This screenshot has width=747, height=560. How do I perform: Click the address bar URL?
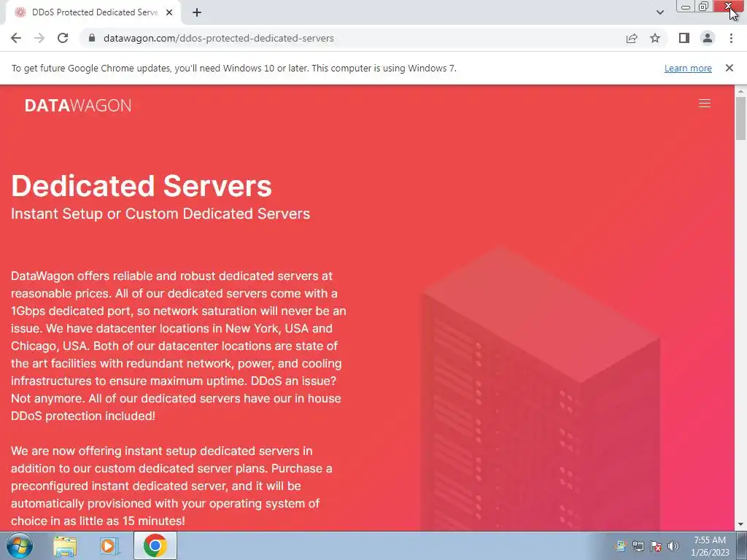coord(218,38)
